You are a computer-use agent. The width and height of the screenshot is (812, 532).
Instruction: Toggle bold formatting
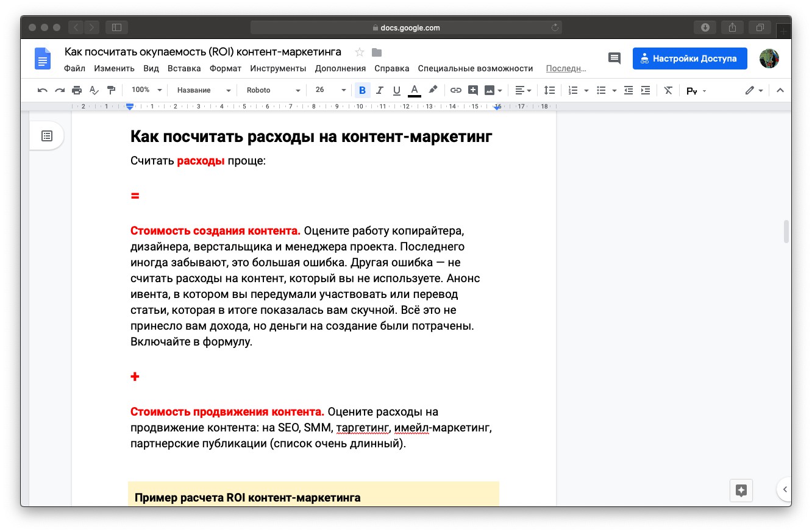point(362,90)
